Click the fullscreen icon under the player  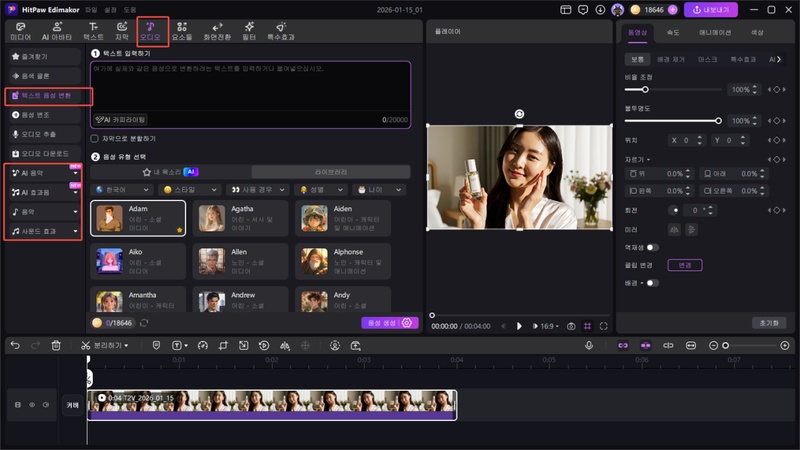[x=604, y=326]
